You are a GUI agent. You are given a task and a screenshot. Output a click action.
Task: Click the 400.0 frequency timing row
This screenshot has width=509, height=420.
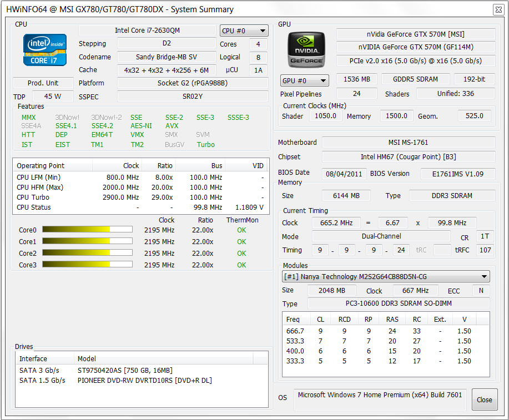tap(386, 351)
